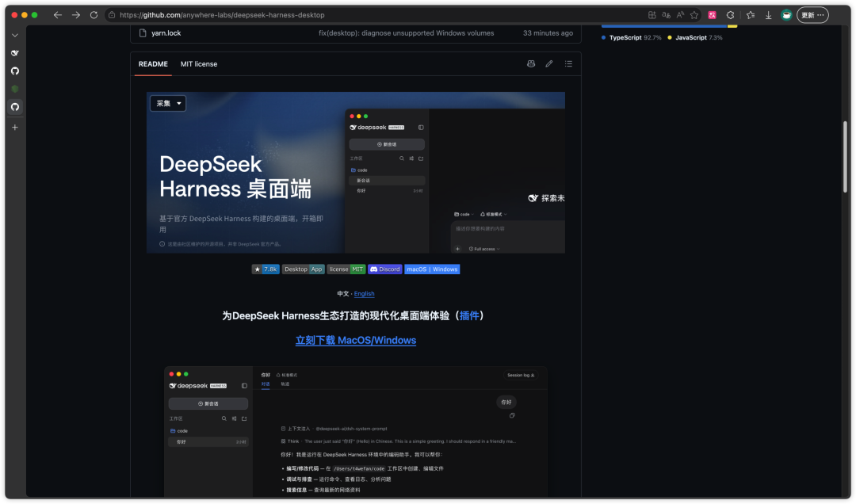This screenshot has width=856, height=504.
Task: Click the yarn.lock file icon
Action: (143, 33)
